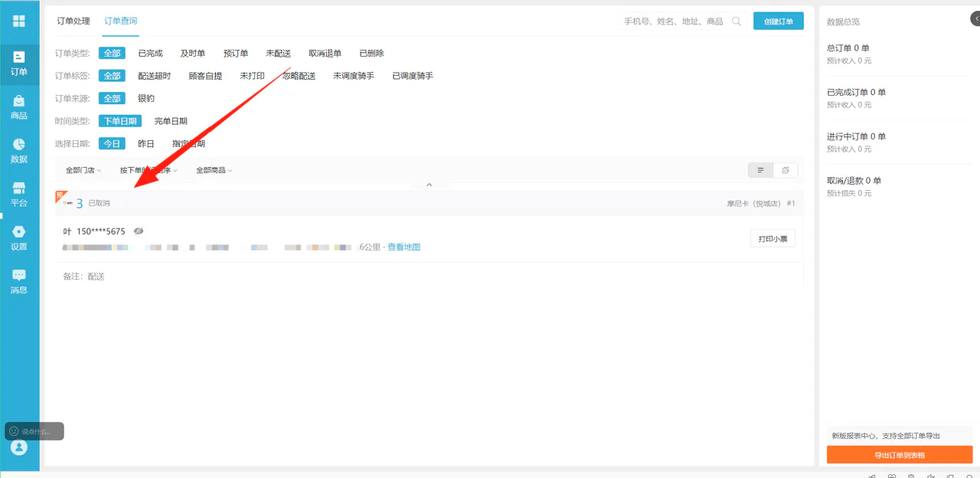Select 已删除 order type filter

click(372, 54)
